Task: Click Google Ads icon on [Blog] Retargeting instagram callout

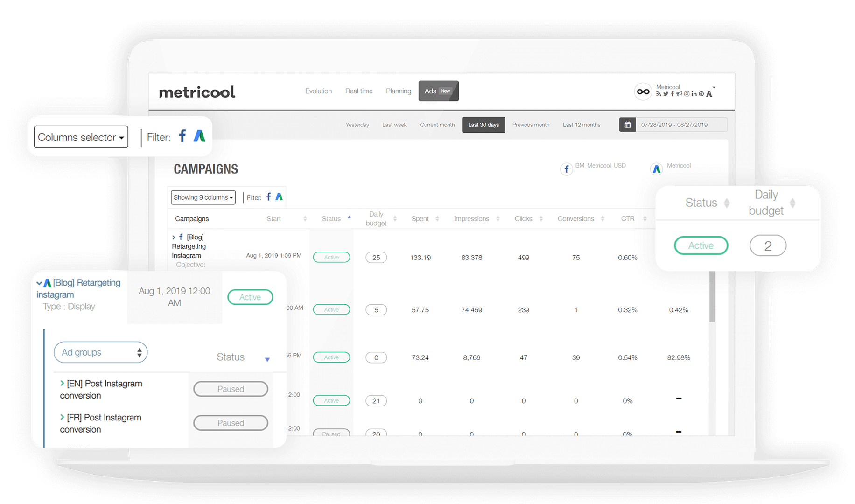Action: 48,283
